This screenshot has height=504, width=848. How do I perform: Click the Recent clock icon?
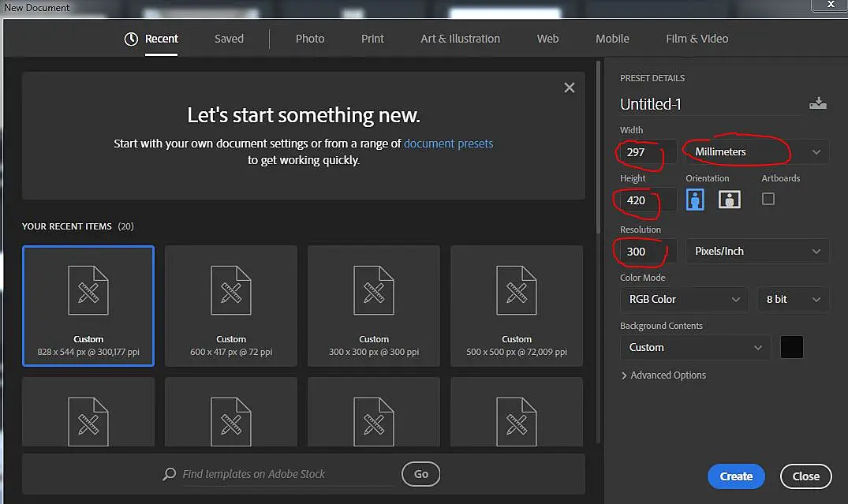point(131,39)
